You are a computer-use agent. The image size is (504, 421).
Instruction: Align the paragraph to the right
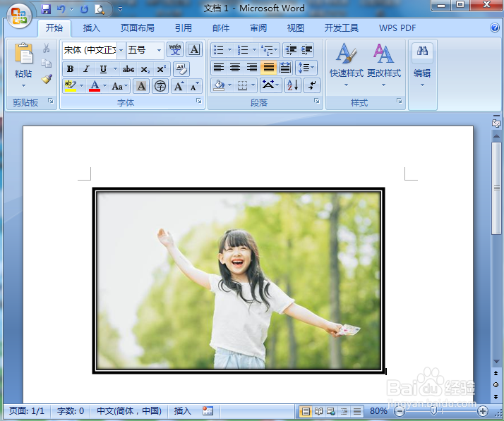coord(252,68)
